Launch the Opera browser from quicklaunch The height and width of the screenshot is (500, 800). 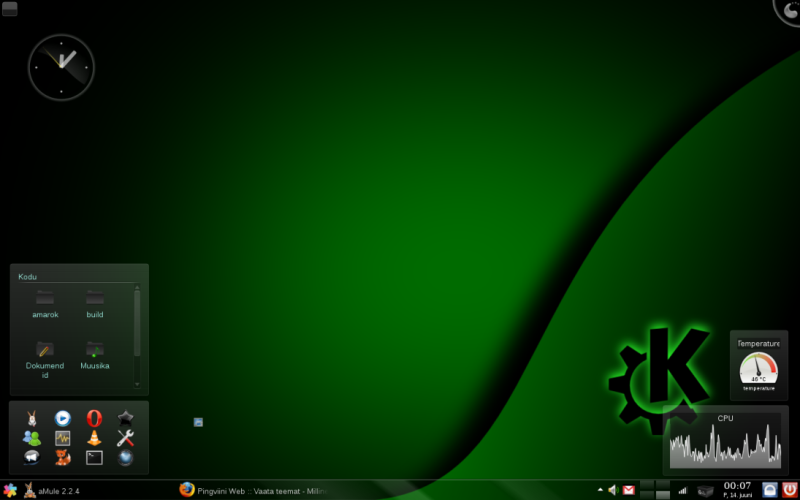coord(94,418)
